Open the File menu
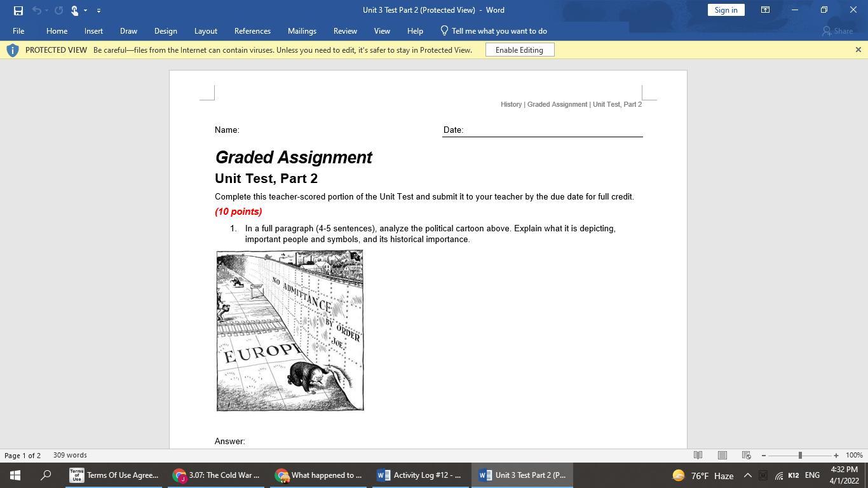 18,31
